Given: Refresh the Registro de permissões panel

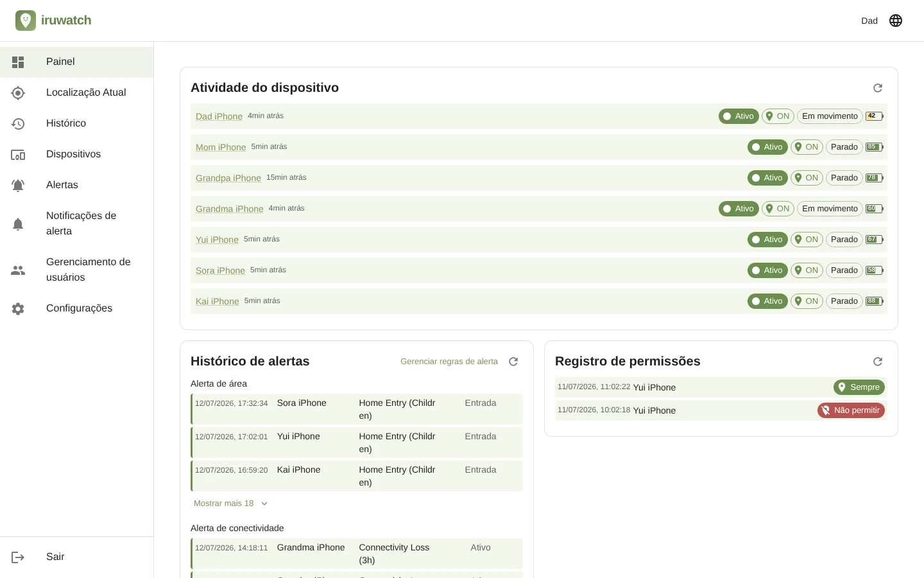Looking at the screenshot, I should click(878, 362).
